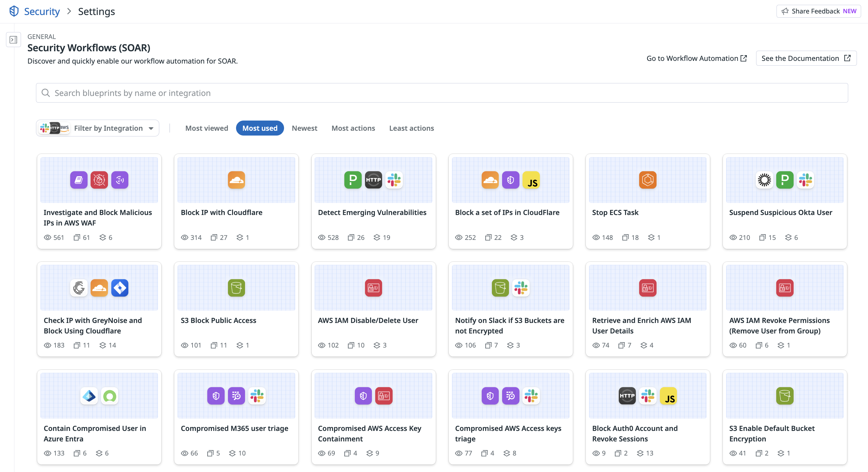Click the JS icon on Block a set of IPs card

tap(531, 180)
